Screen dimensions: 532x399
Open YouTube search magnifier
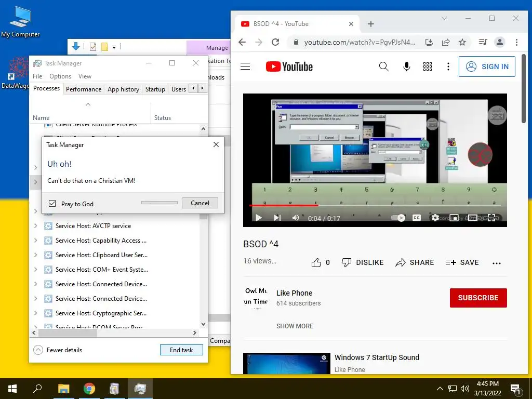coord(384,66)
